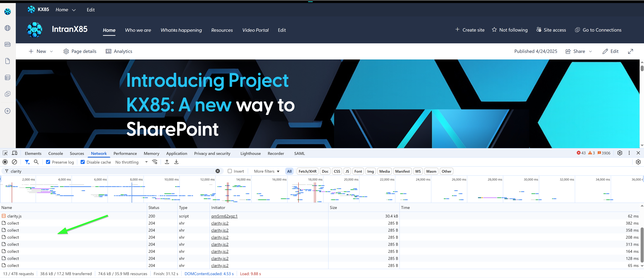Switch to the Elements tab
The image size is (644, 278).
[x=33, y=153]
